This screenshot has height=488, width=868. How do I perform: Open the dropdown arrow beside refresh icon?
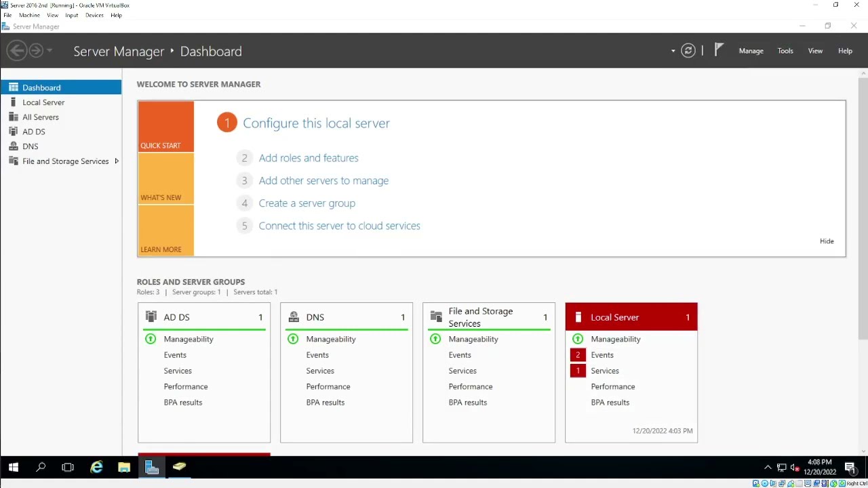point(673,51)
